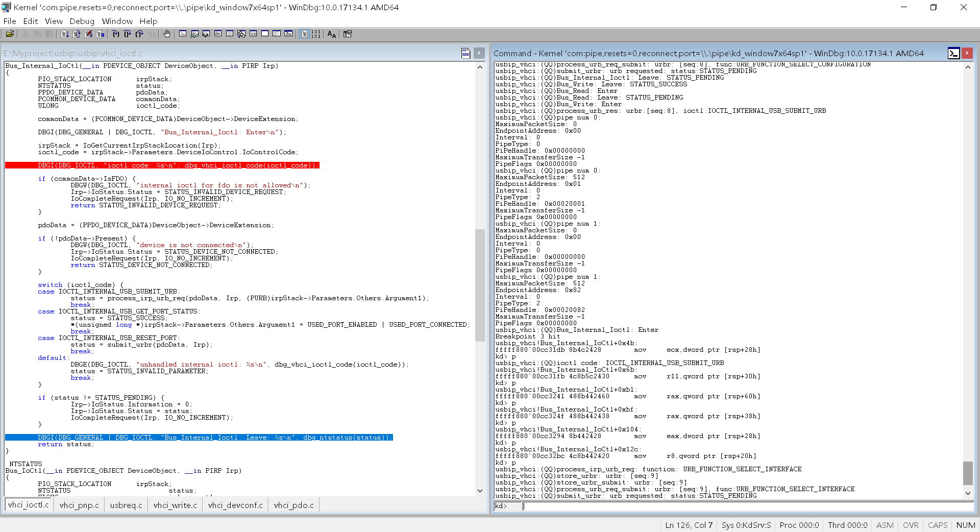
Task: Select the Step Into toolbar icon
Action: pos(116,34)
